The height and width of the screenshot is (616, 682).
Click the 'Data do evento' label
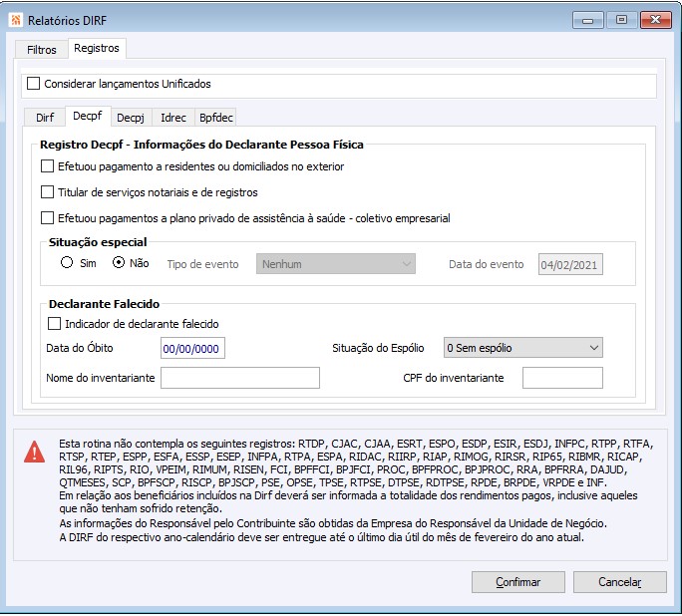point(487,264)
